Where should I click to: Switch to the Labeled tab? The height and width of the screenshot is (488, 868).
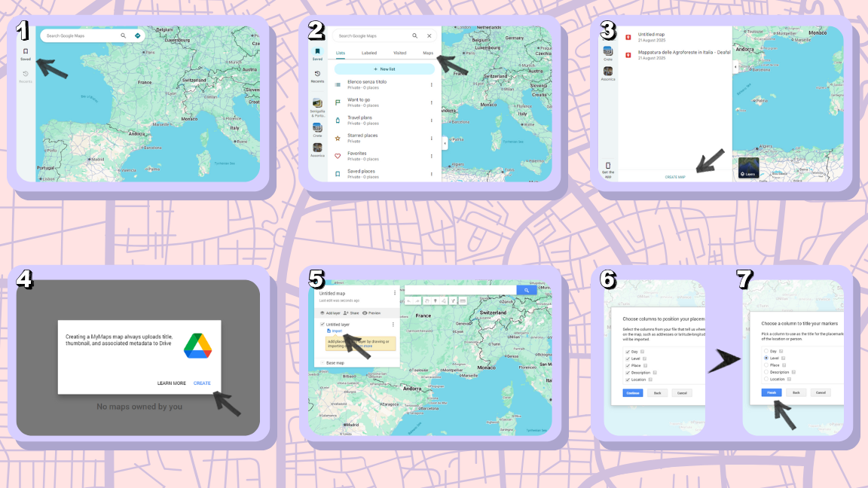point(369,53)
